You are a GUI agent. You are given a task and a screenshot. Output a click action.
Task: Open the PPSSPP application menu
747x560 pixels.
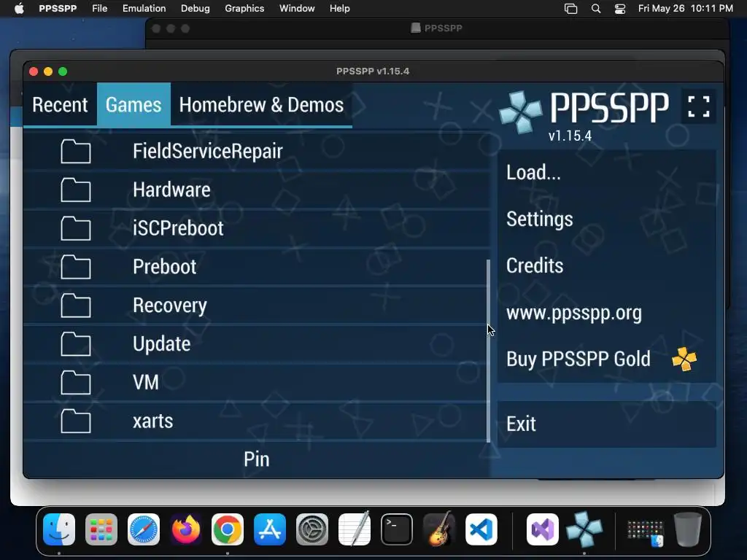click(x=58, y=9)
